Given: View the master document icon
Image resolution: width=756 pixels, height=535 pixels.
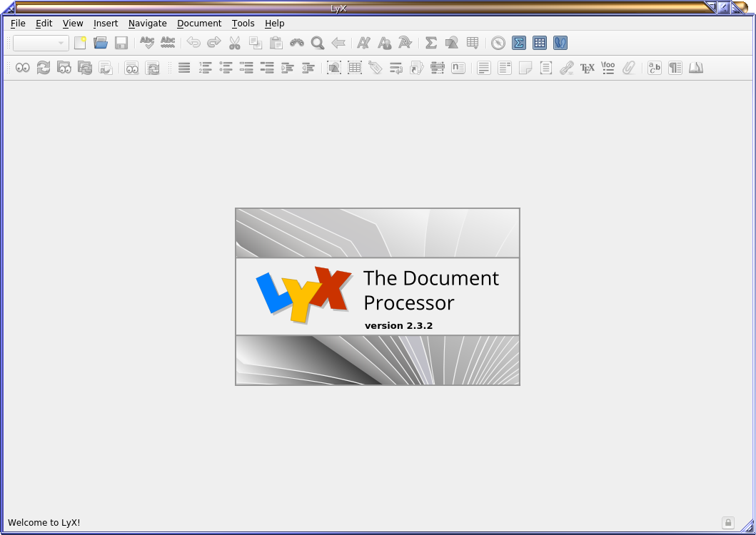Looking at the screenshot, I should [64, 68].
